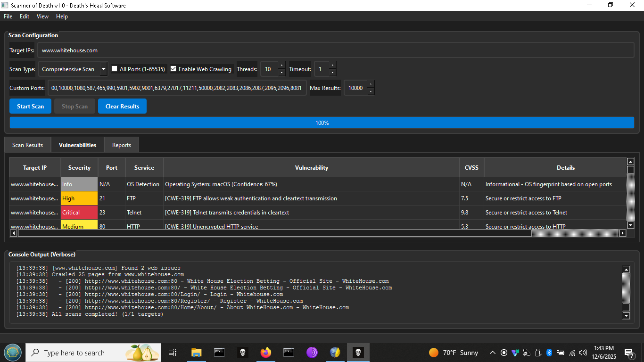Decrease Max Results with down arrow

[370, 91]
